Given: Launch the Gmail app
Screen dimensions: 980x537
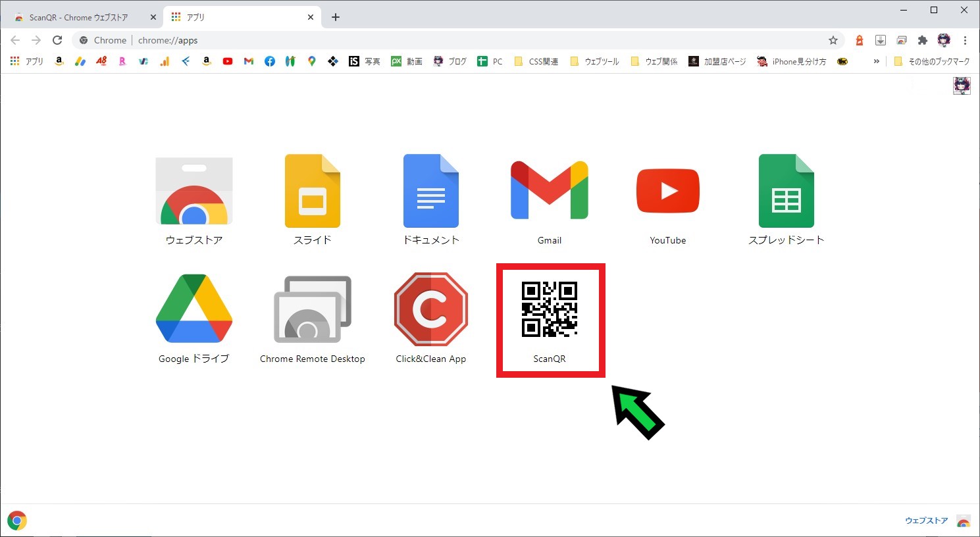Looking at the screenshot, I should tap(549, 191).
